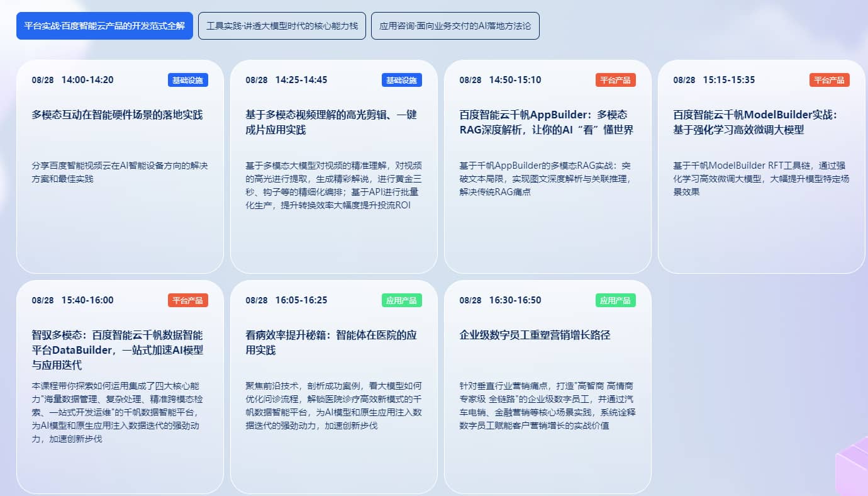Open session 企业级数字员工重塑营销增长路径
The height and width of the screenshot is (496, 868).
click(535, 335)
